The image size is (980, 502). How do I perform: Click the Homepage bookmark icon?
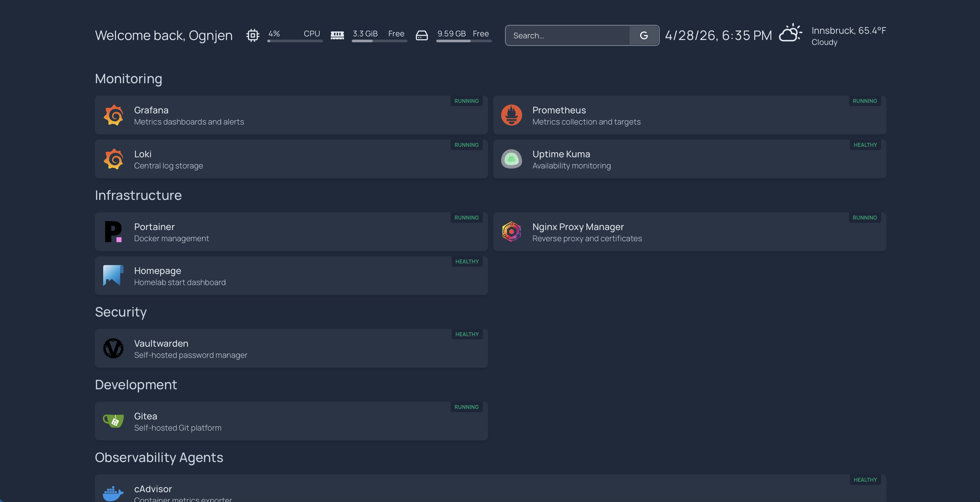click(113, 276)
